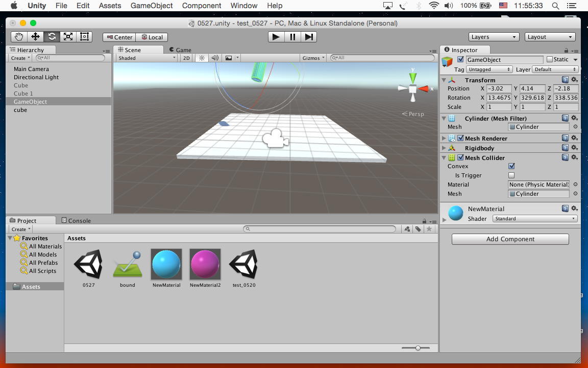Select the camera gizmo in the scene
This screenshot has height=368, width=588.
[x=276, y=139]
